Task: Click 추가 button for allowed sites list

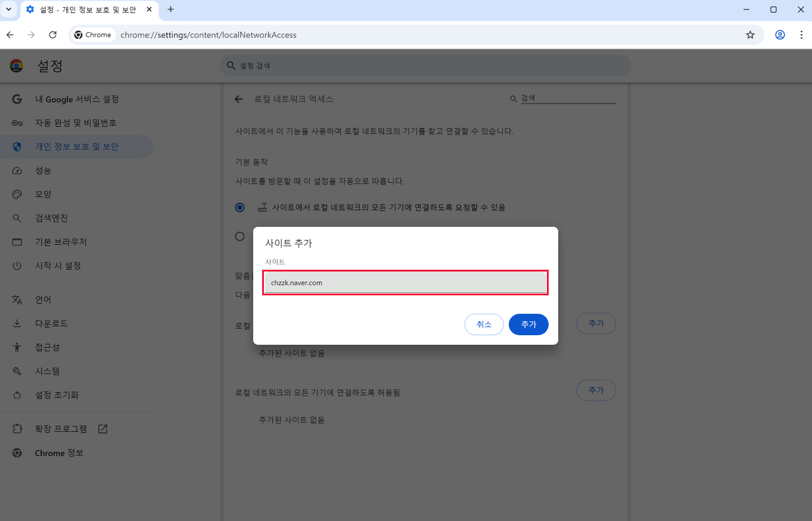Action: pyautogui.click(x=596, y=390)
